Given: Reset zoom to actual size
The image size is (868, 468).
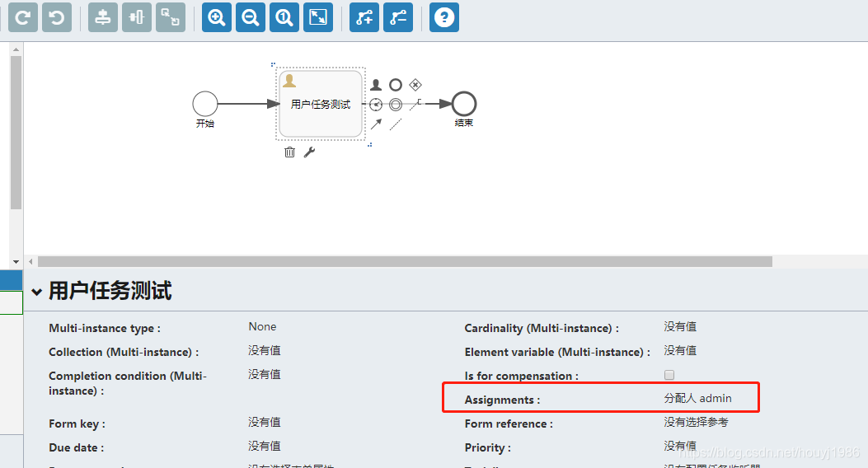Looking at the screenshot, I should pos(284,17).
